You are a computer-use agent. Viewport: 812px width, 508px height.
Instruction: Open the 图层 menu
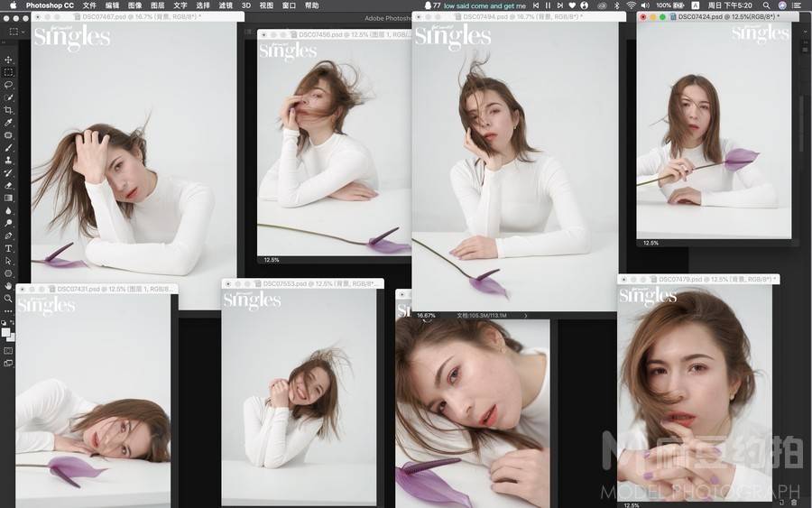pos(157,5)
